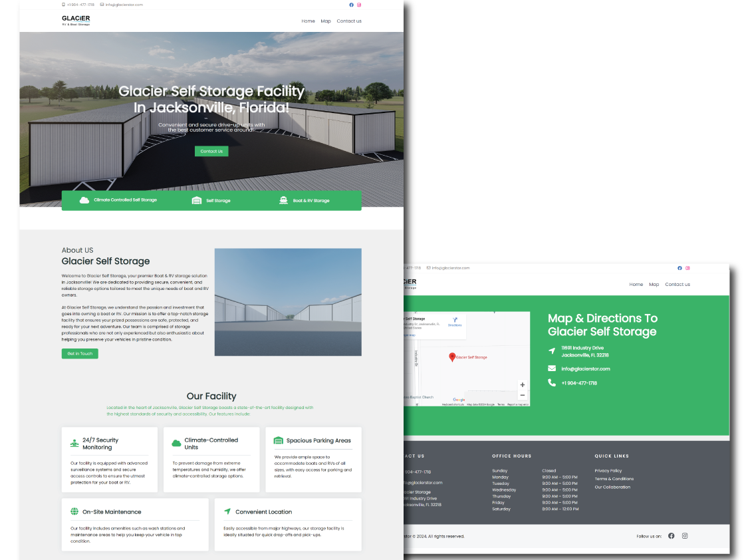Image resolution: width=746 pixels, height=560 pixels.
Task: Click the location arrow icon beside the address
Action: [x=552, y=351]
